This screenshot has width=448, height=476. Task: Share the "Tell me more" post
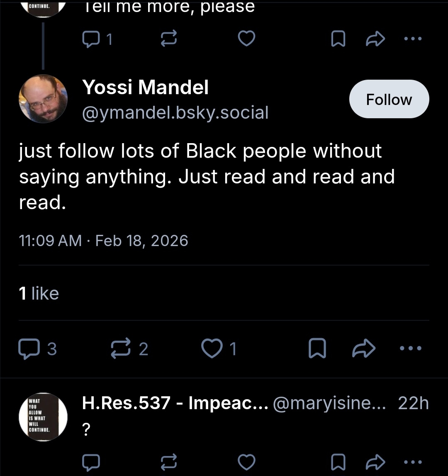tap(375, 39)
